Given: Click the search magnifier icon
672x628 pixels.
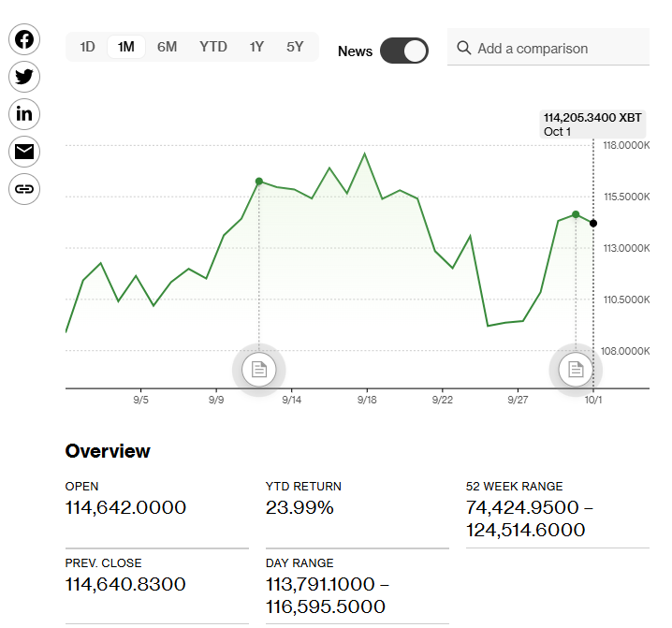Looking at the screenshot, I should click(463, 48).
